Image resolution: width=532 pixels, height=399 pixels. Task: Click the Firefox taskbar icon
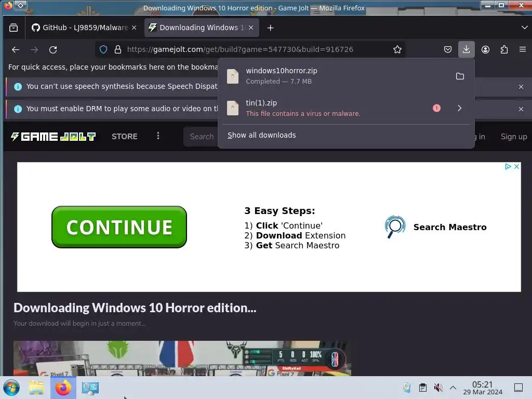point(63,388)
